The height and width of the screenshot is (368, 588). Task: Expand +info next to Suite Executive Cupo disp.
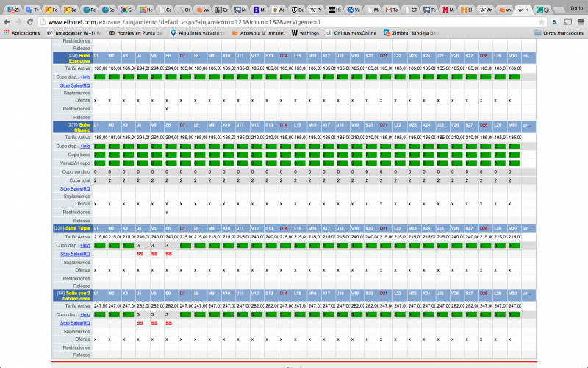pyautogui.click(x=85, y=77)
